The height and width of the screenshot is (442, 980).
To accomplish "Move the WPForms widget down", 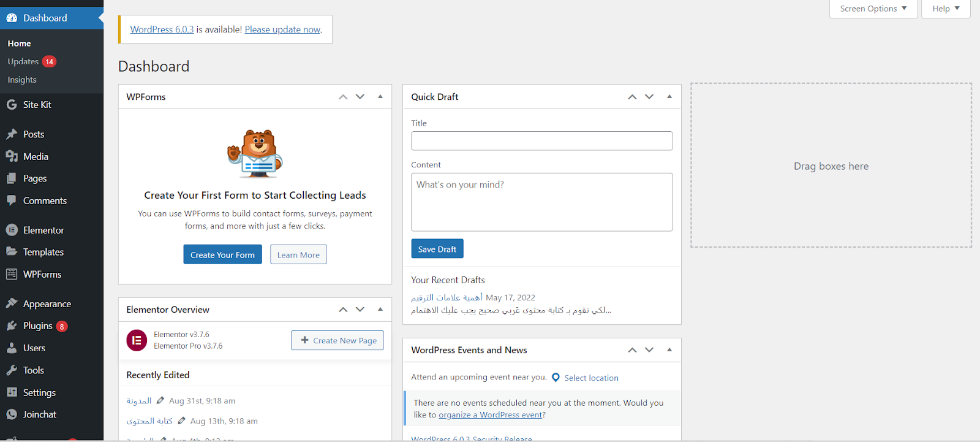I will click(x=360, y=97).
